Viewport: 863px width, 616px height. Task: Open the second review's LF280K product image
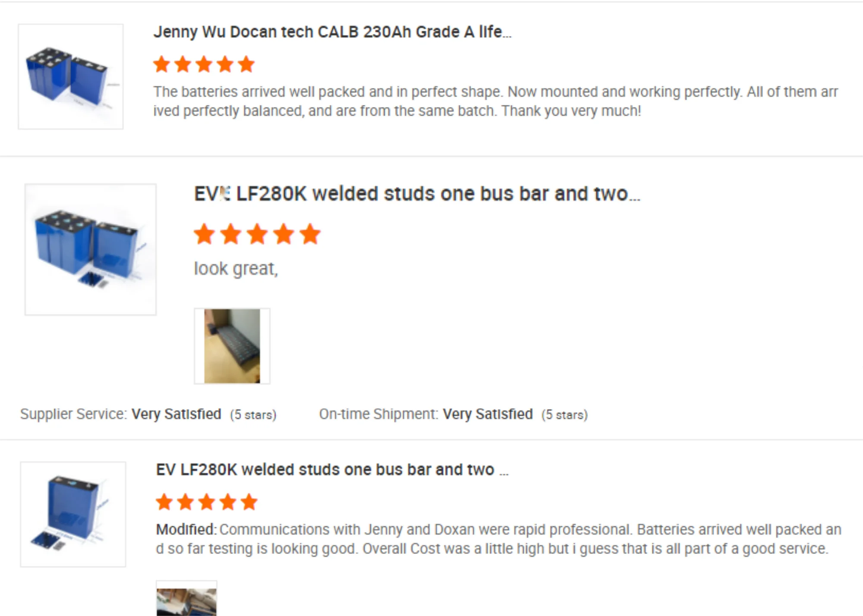pos(91,249)
